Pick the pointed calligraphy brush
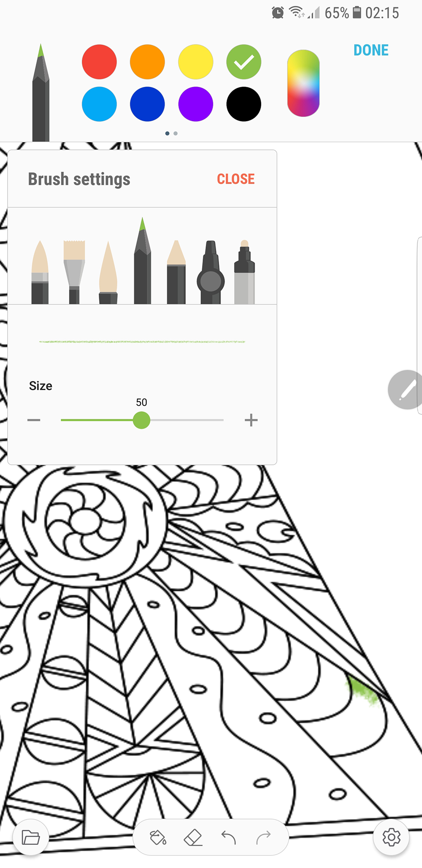The image size is (422, 868). pos(108,272)
